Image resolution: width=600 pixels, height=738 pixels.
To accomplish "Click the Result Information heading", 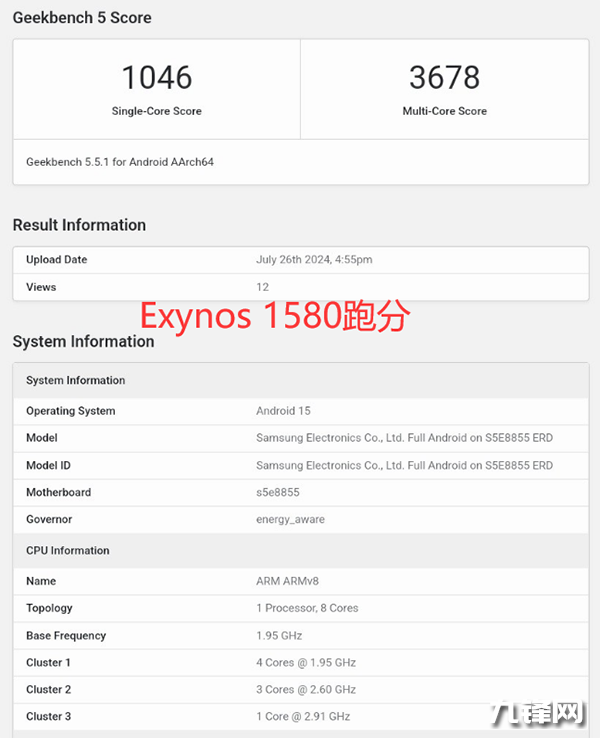I will pyautogui.click(x=79, y=225).
